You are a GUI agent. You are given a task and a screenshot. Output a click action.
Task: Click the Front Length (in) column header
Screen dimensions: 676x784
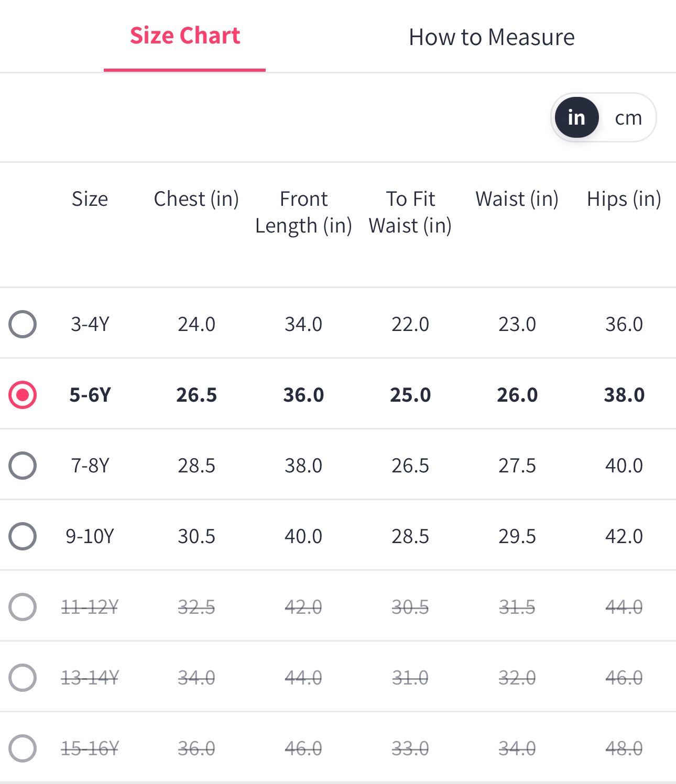coord(303,212)
